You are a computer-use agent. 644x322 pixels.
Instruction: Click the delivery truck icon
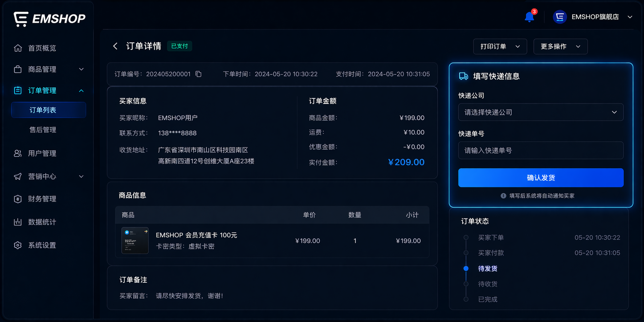(464, 76)
